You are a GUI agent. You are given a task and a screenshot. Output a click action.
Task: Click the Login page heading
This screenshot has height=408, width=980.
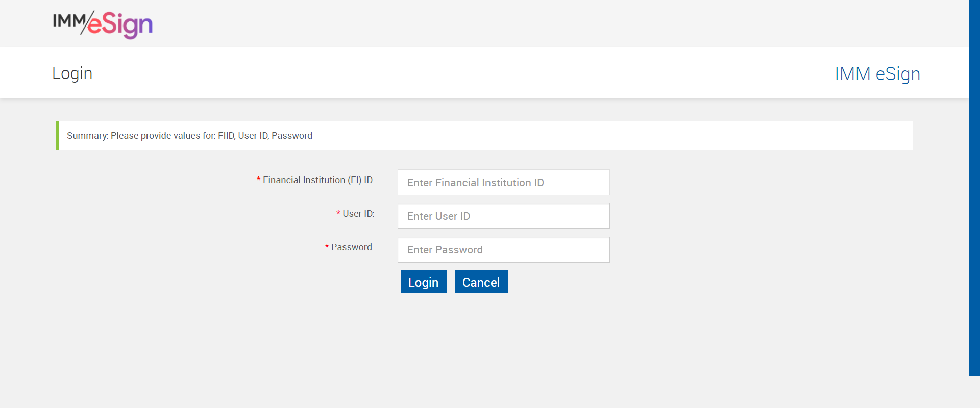coord(72,73)
